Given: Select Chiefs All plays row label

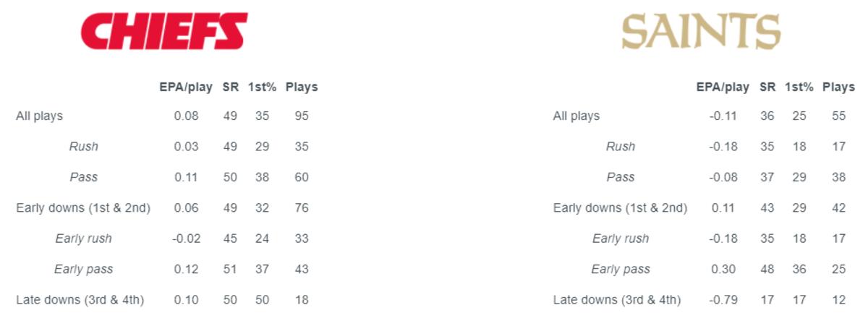Looking at the screenshot, I should (x=39, y=116).
